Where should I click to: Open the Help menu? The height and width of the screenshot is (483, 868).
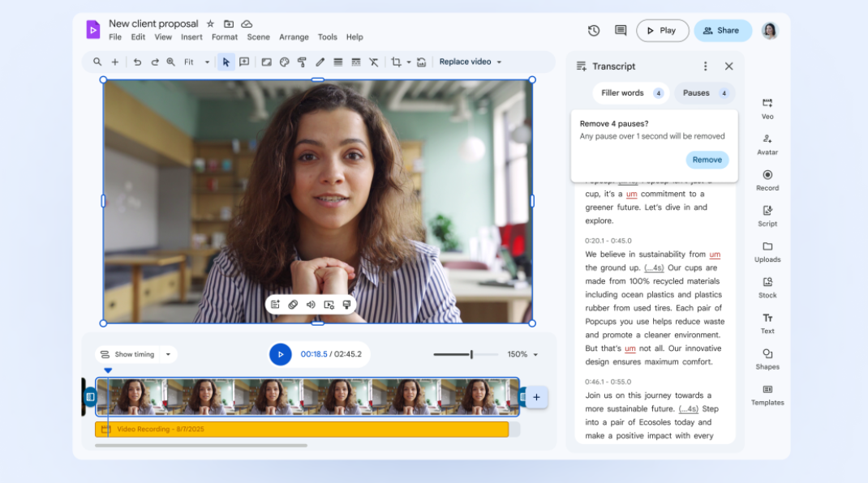(x=355, y=37)
